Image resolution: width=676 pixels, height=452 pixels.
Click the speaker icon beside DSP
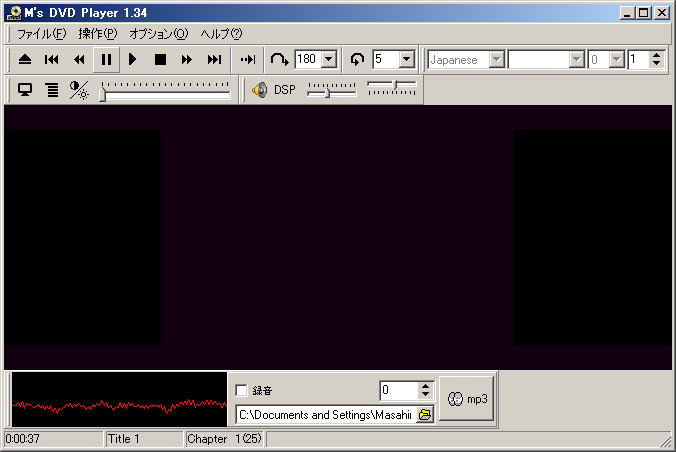(x=259, y=90)
